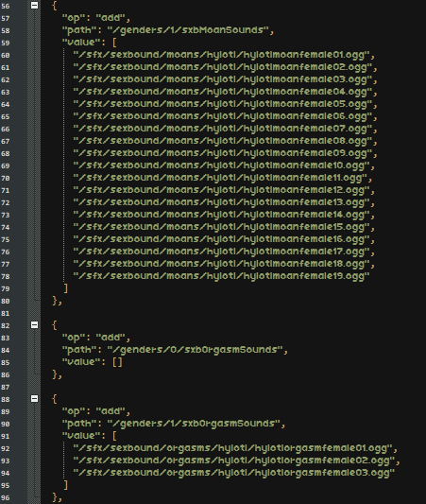This screenshot has height=504, width=426.
Task: Click the hylotlorgasmfemale03.ogg string
Action: [x=234, y=473]
